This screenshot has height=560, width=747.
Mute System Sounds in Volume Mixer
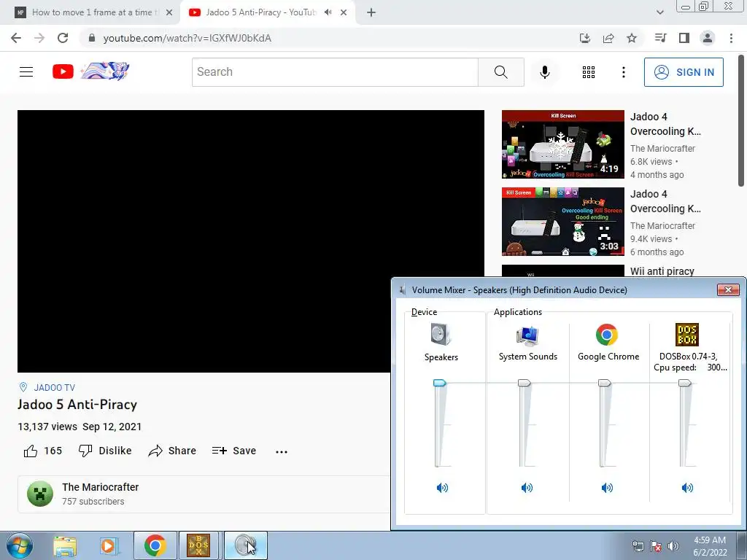pos(527,488)
